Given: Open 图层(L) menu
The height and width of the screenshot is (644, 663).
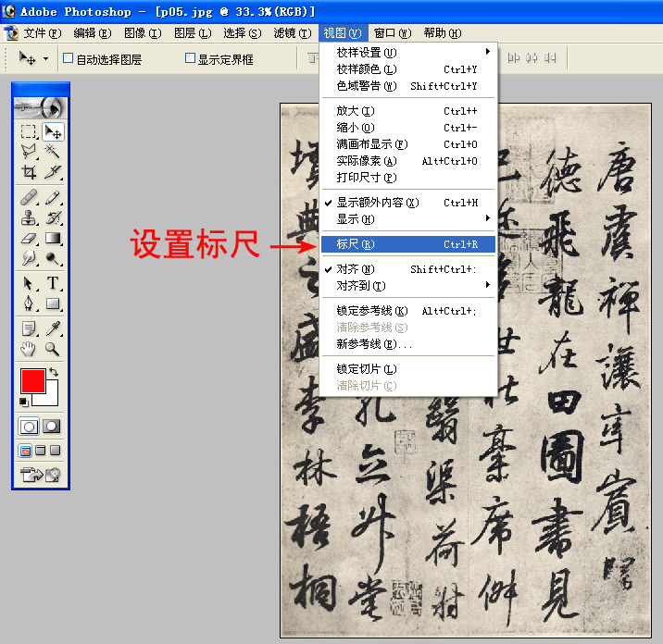Looking at the screenshot, I should (193, 33).
